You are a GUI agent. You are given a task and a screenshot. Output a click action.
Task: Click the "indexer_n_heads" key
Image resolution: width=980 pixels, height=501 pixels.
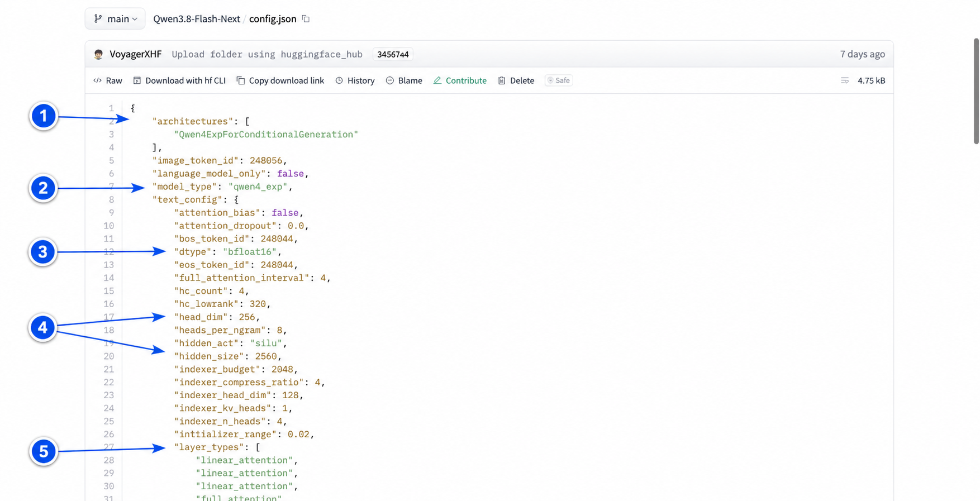point(220,421)
